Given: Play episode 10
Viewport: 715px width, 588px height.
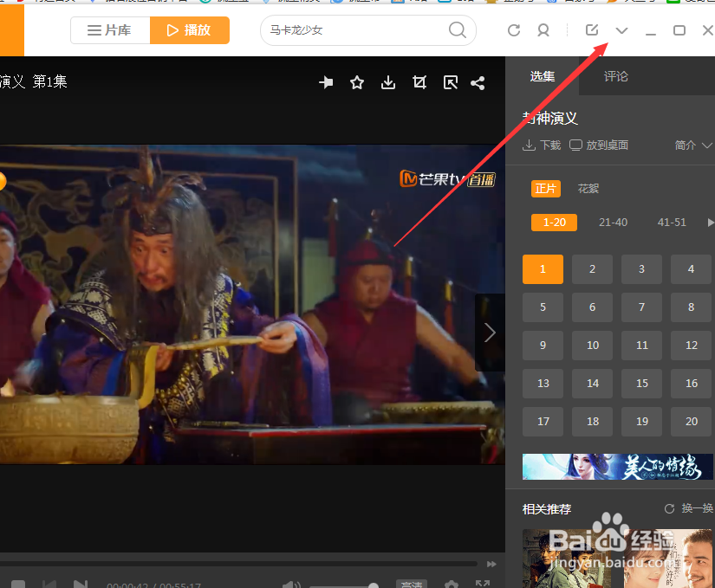Looking at the screenshot, I should pyautogui.click(x=592, y=346).
